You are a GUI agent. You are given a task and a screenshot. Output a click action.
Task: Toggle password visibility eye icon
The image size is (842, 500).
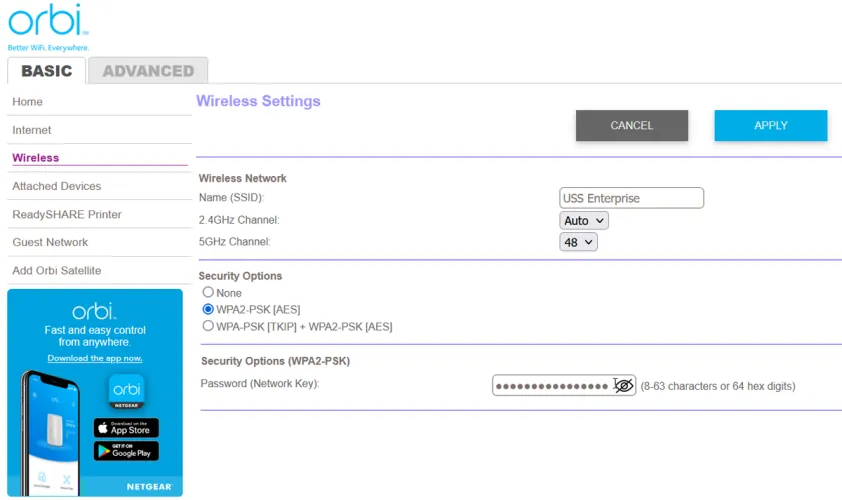[624, 385]
